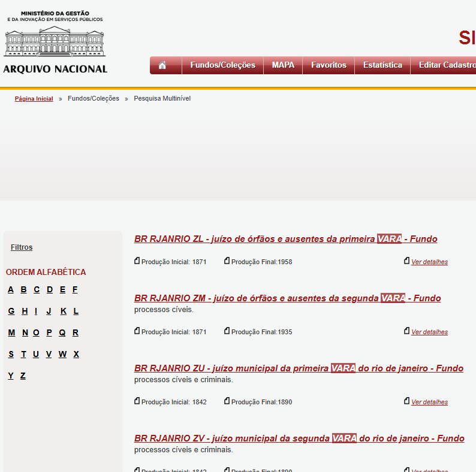Expand the Filtros section
Screen dimensions: 476x472
[x=22, y=247]
